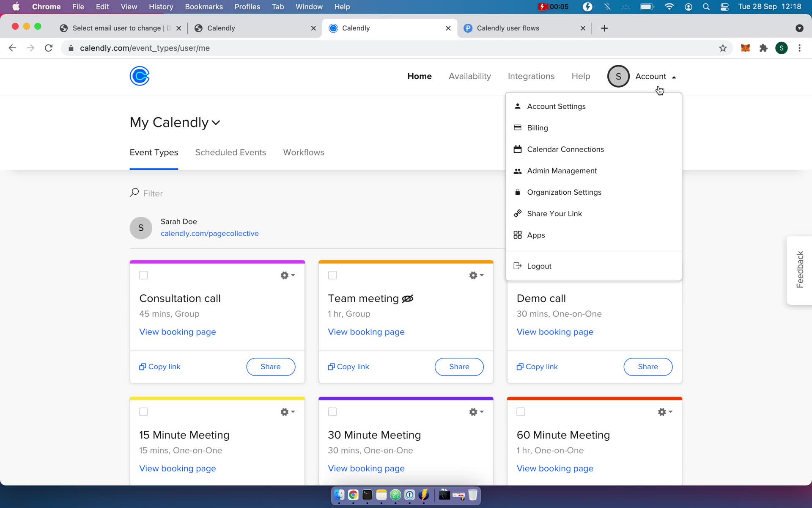Open the MetaMask fox extension icon
The width and height of the screenshot is (812, 508).
745,48
